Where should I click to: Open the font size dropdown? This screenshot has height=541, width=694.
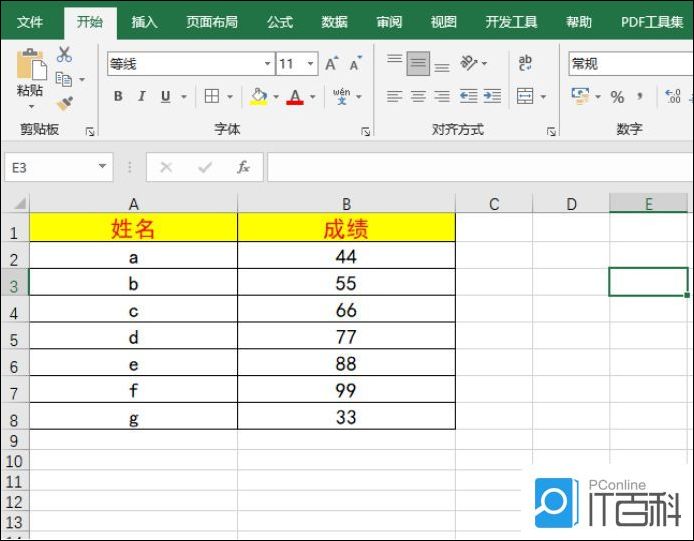coord(311,64)
